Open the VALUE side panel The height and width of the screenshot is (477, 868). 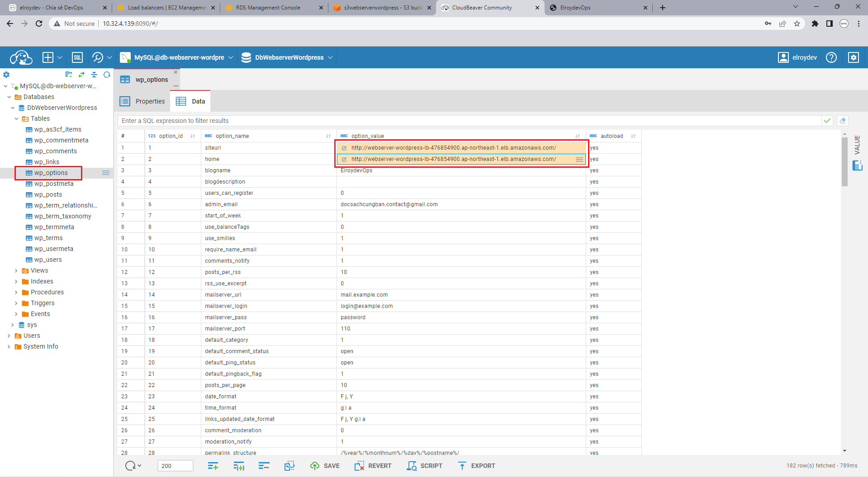pos(857,153)
